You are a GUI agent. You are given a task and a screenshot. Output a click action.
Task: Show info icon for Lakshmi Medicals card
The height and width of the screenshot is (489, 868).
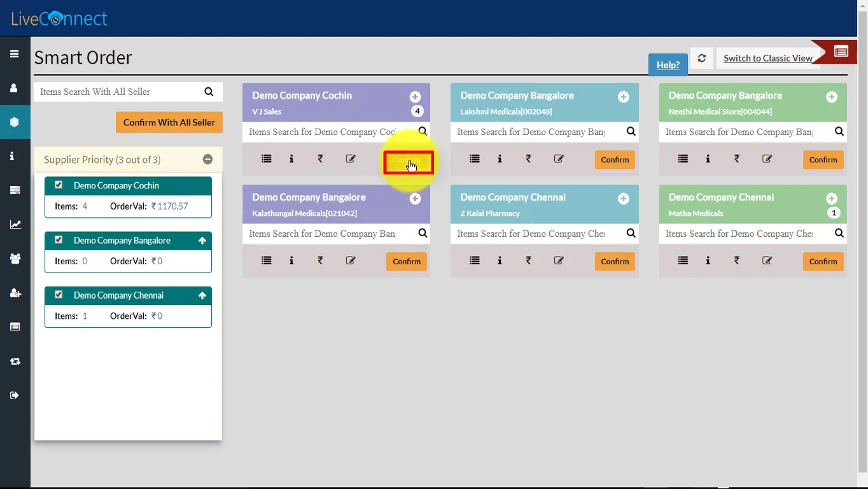500,159
